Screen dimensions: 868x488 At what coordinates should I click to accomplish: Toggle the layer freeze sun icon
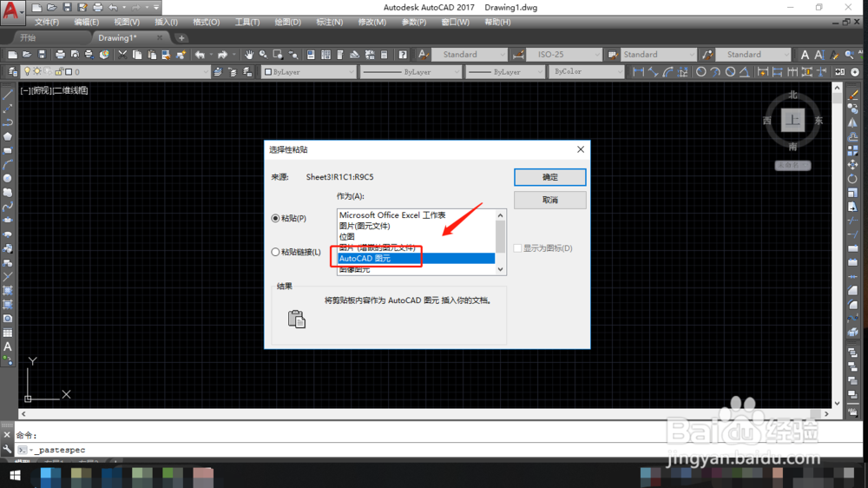pyautogui.click(x=37, y=71)
